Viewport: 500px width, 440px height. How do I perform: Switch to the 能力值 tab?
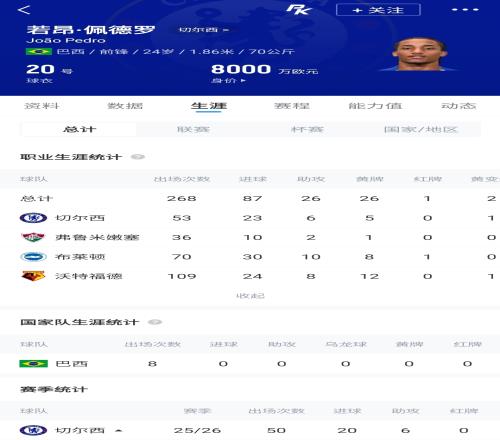coord(375,106)
